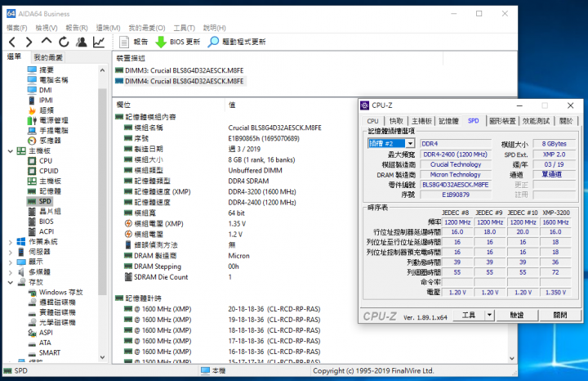Click the CPU-Z application icon in the title bar
Image resolution: width=588 pixels, height=381 pixels.
click(364, 105)
